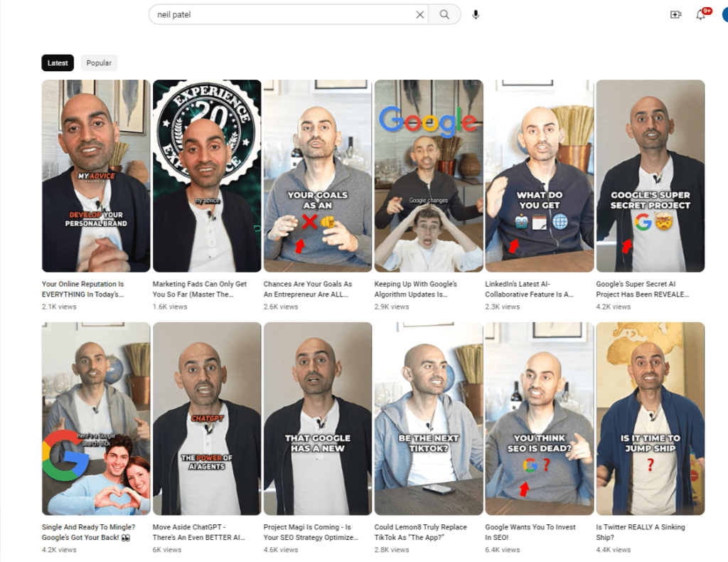This screenshot has height=562, width=728.
Task: Click the '6K views' text
Action: pyautogui.click(x=167, y=549)
